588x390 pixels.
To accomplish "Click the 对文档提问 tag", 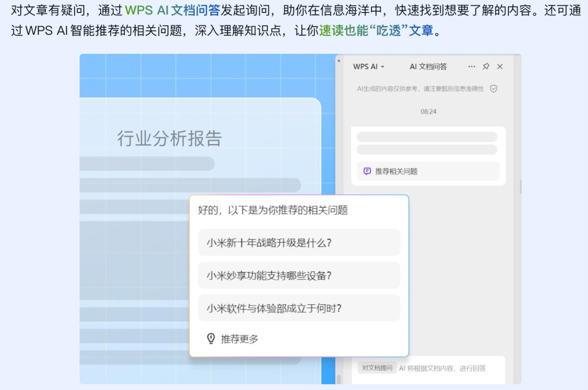I will [x=377, y=368].
